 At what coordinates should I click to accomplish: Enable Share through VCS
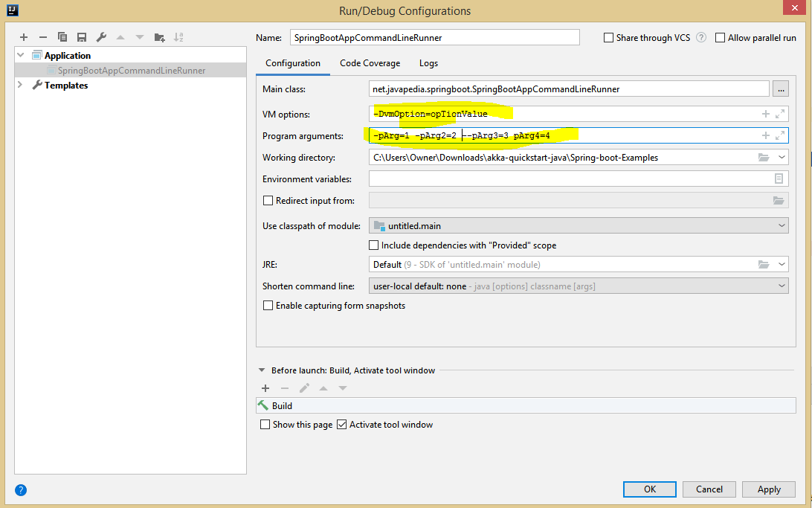(x=608, y=37)
